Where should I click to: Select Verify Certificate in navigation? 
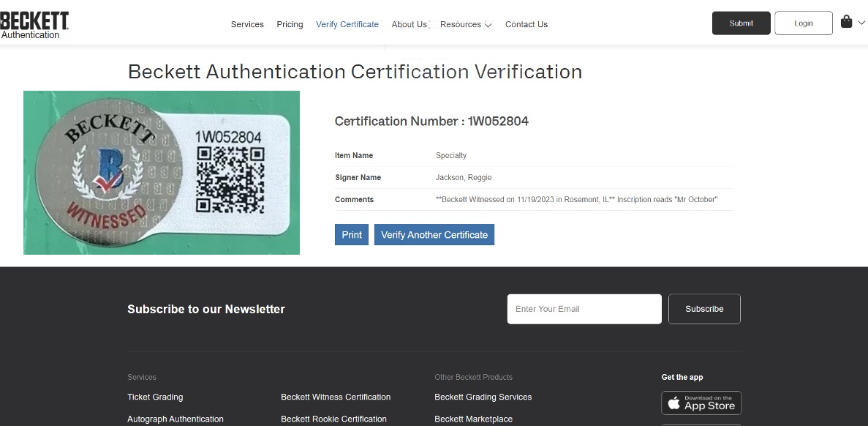tap(347, 24)
